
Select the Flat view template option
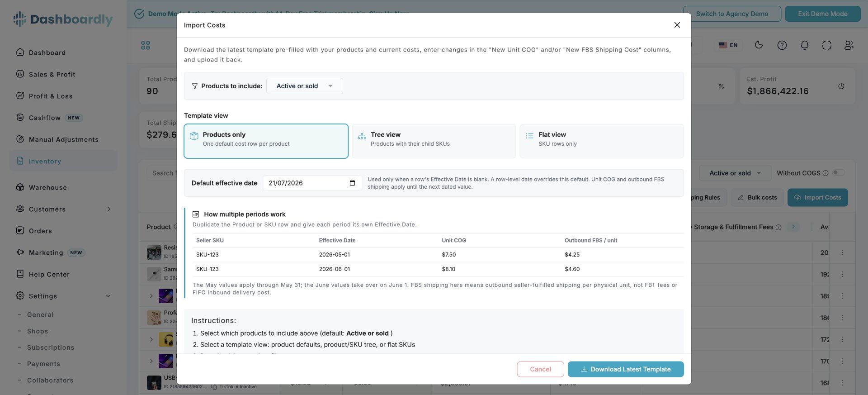point(601,141)
